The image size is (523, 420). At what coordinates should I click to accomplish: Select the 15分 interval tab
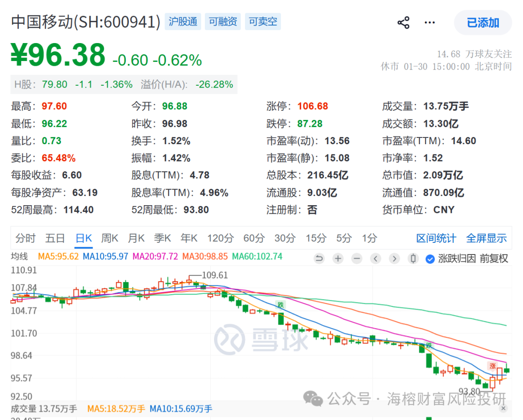pos(316,238)
